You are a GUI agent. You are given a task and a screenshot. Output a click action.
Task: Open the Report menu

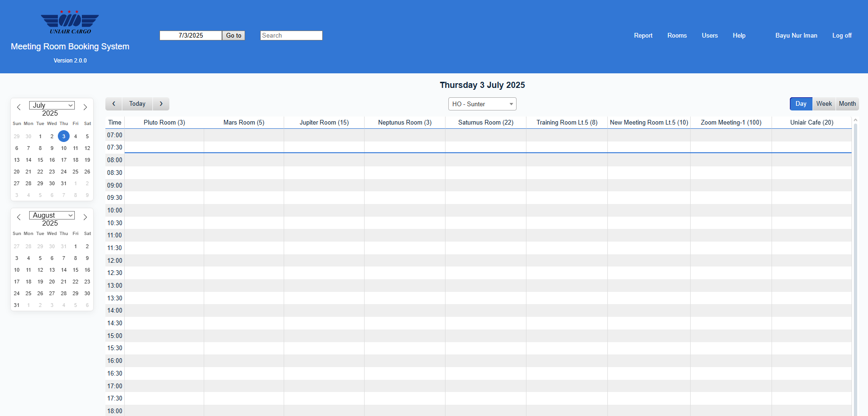point(643,36)
